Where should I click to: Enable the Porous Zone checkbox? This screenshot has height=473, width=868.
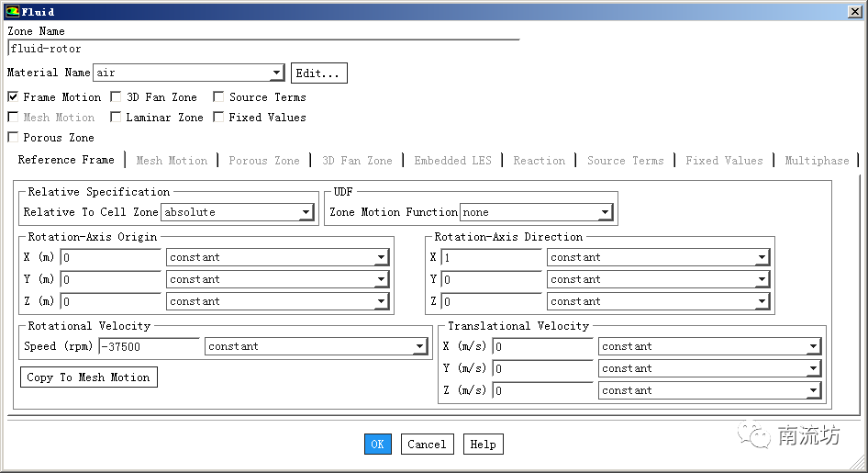(13, 137)
